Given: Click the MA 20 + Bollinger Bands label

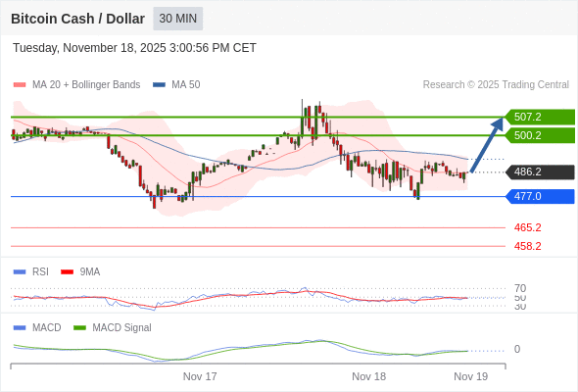Looking at the screenshot, I should pyautogui.click(x=86, y=85).
